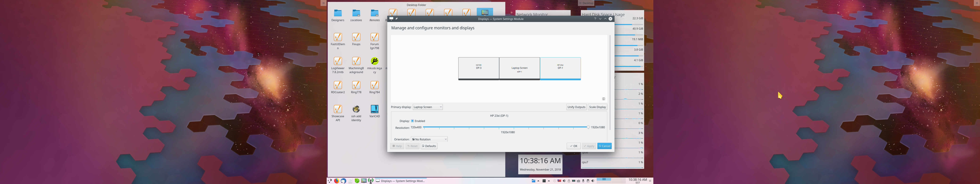Expand hidden system tray icons arrow

[x=549, y=181]
